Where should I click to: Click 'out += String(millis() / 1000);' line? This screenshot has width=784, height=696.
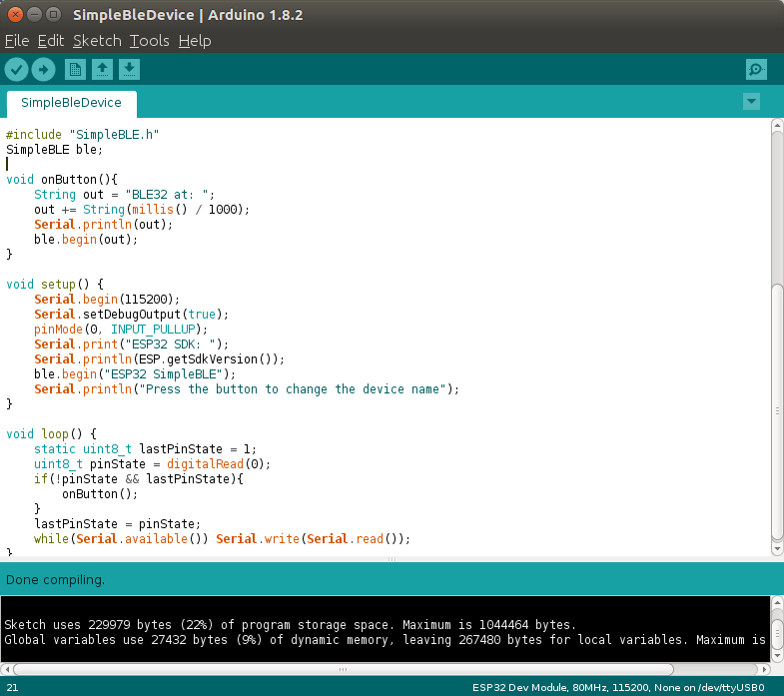(142, 210)
